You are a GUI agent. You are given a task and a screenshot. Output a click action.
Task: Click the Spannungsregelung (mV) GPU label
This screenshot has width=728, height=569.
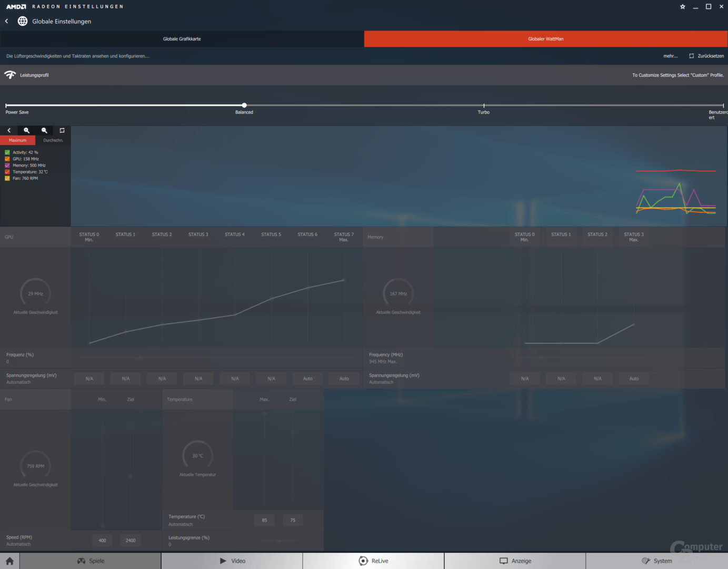pos(31,376)
